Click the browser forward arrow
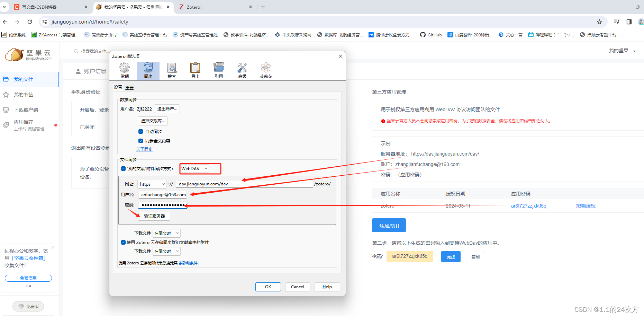This screenshot has height=316, width=644. [17, 22]
